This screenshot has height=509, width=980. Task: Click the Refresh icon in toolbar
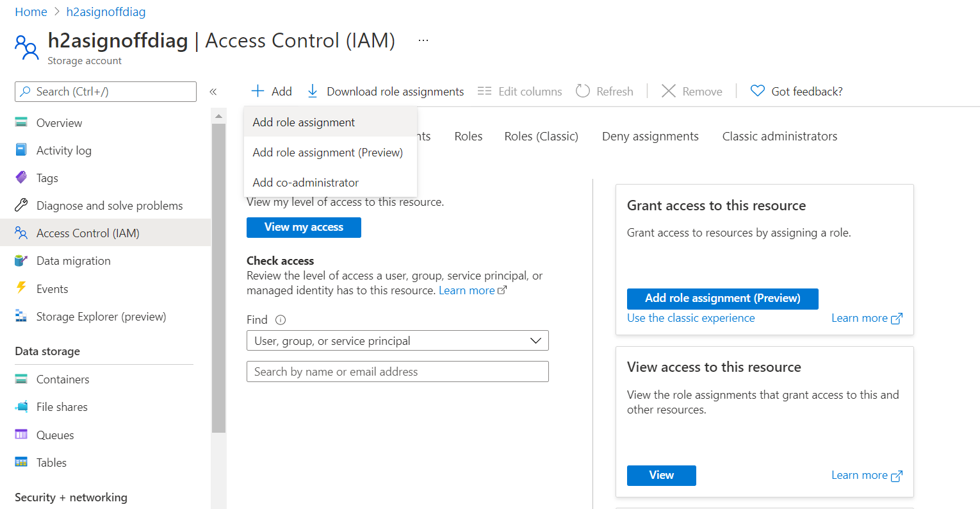[582, 91]
